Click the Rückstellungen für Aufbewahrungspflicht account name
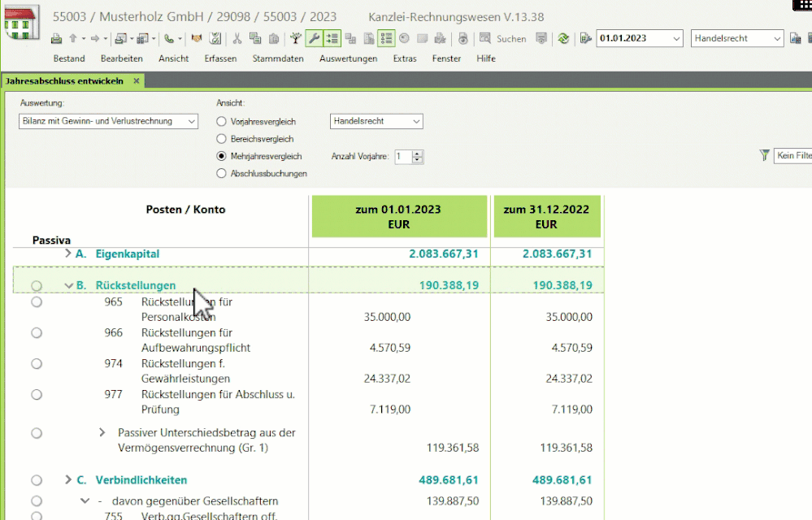Image resolution: width=812 pixels, height=520 pixels. tap(196, 340)
